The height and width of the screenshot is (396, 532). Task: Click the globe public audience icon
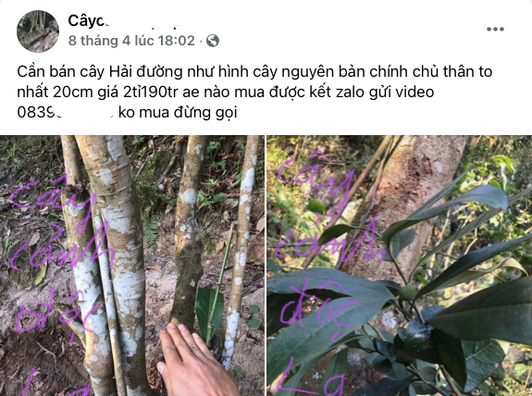213,41
